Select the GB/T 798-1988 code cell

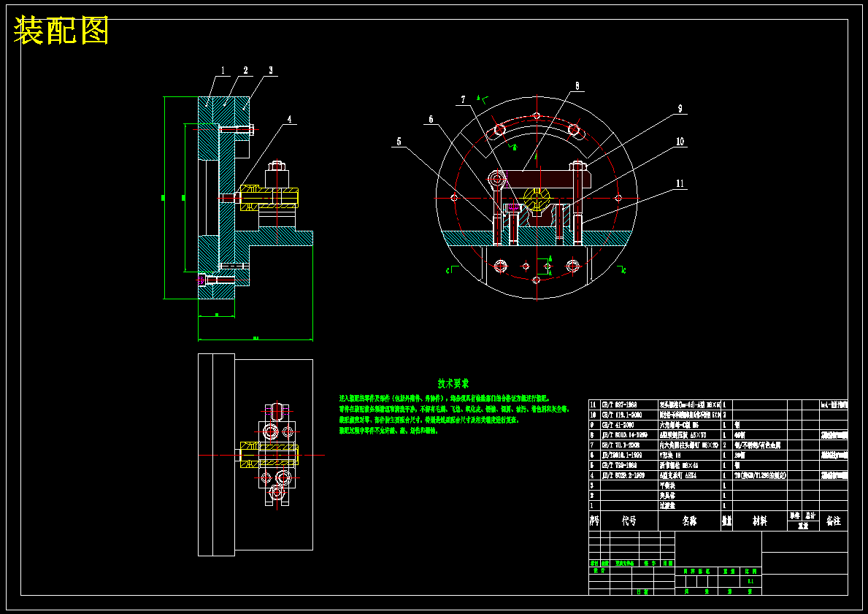[x=629, y=465]
